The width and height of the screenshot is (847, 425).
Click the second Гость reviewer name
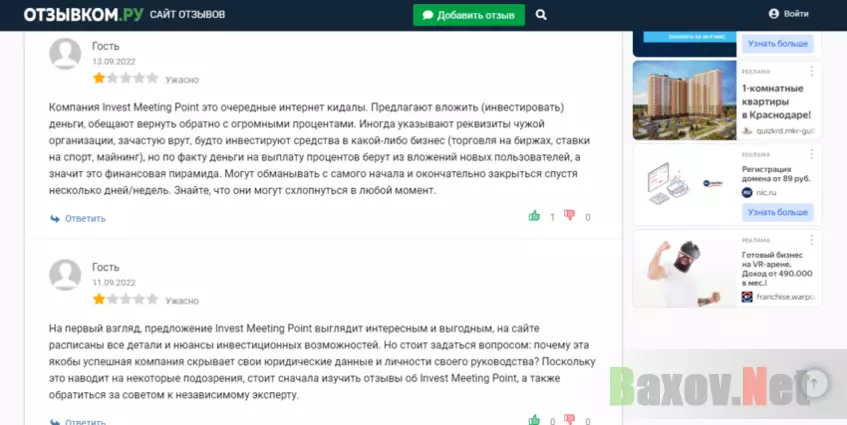coord(105,267)
